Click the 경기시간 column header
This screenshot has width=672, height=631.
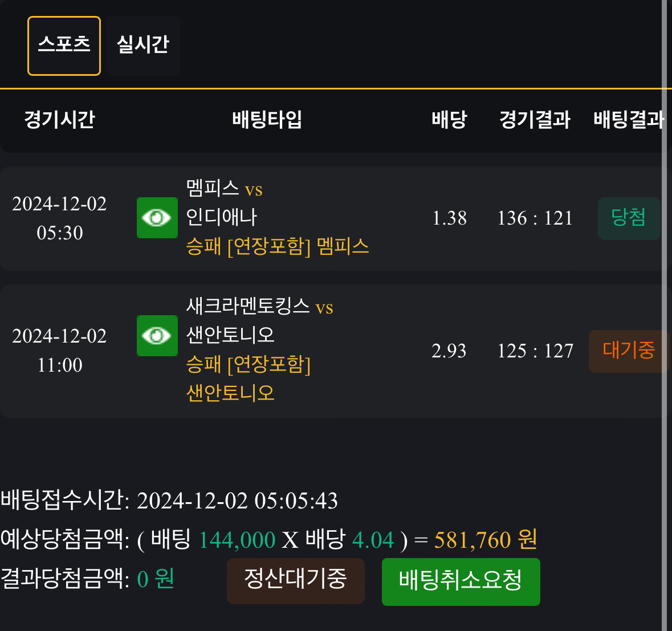[x=59, y=120]
